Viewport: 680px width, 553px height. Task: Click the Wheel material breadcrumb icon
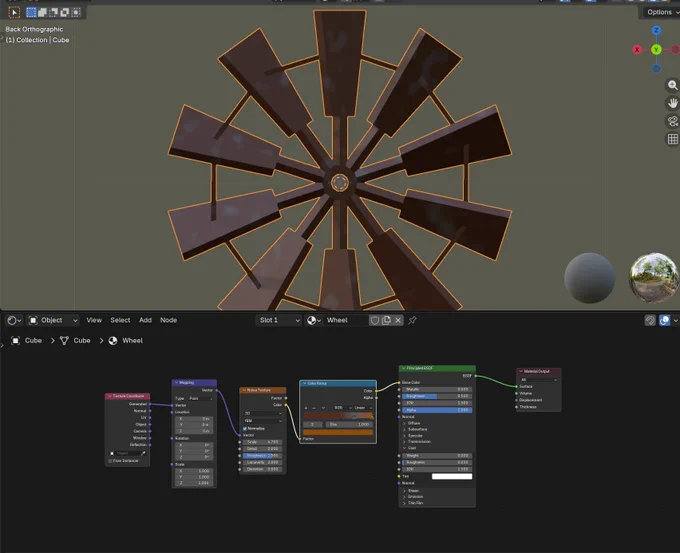pyautogui.click(x=113, y=340)
